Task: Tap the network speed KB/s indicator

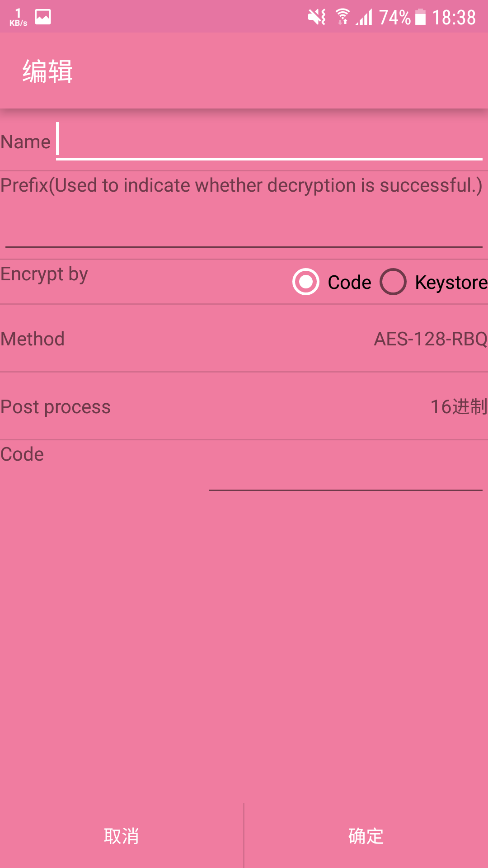Action: [x=18, y=17]
